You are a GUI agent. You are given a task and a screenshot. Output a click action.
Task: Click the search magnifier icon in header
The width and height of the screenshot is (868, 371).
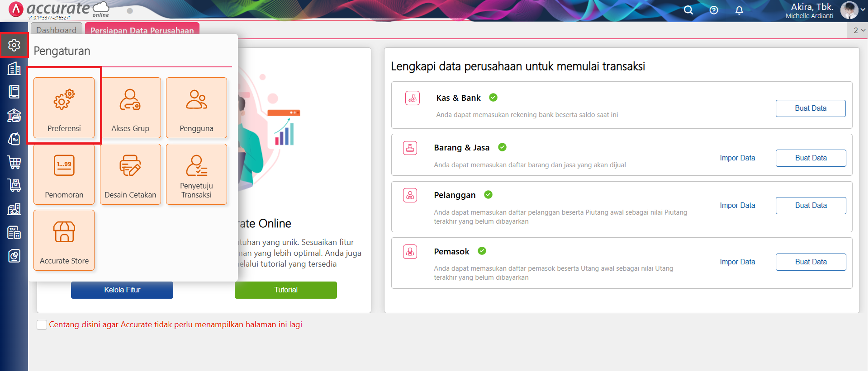pos(688,10)
